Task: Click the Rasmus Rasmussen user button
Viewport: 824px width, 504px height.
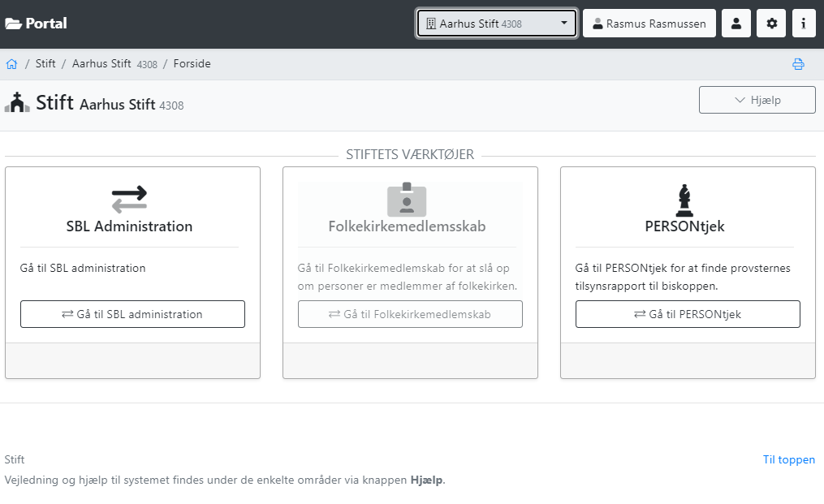Action: click(649, 24)
